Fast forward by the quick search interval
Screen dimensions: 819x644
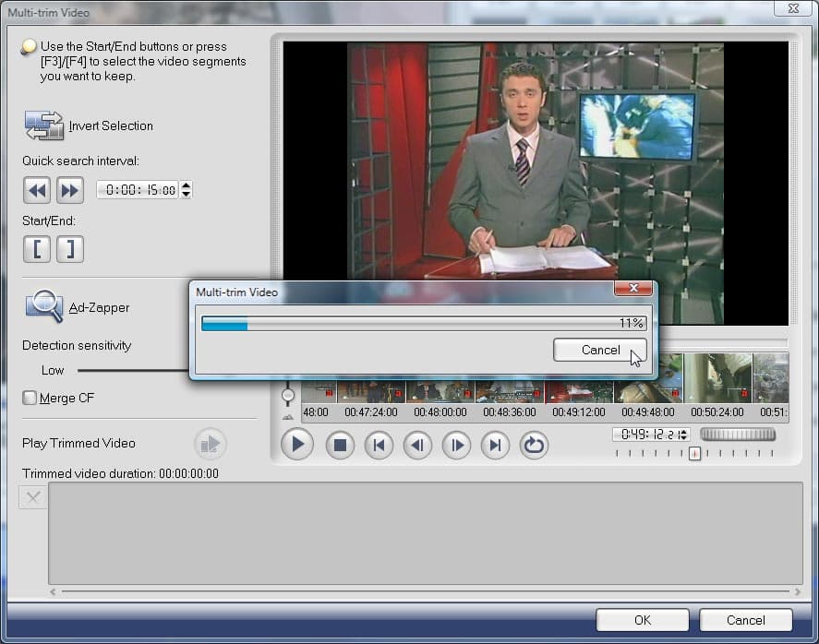click(70, 190)
